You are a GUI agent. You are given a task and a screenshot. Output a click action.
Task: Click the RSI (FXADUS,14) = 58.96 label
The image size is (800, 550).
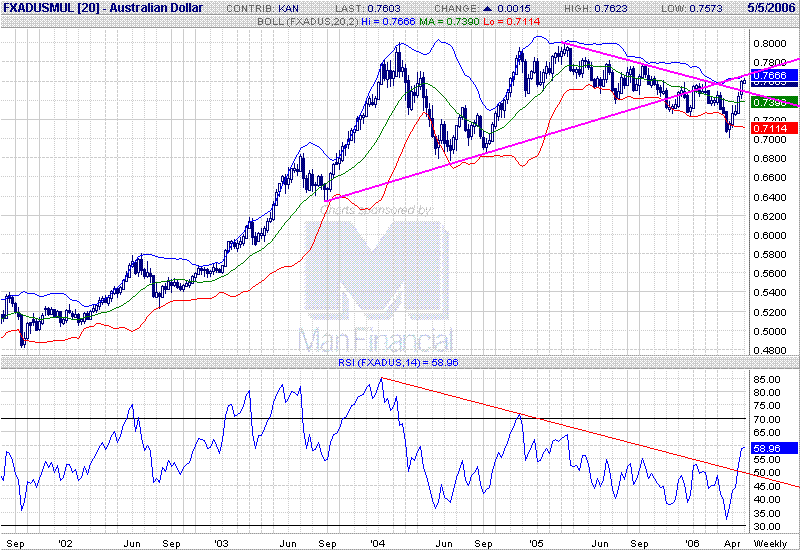(398, 362)
